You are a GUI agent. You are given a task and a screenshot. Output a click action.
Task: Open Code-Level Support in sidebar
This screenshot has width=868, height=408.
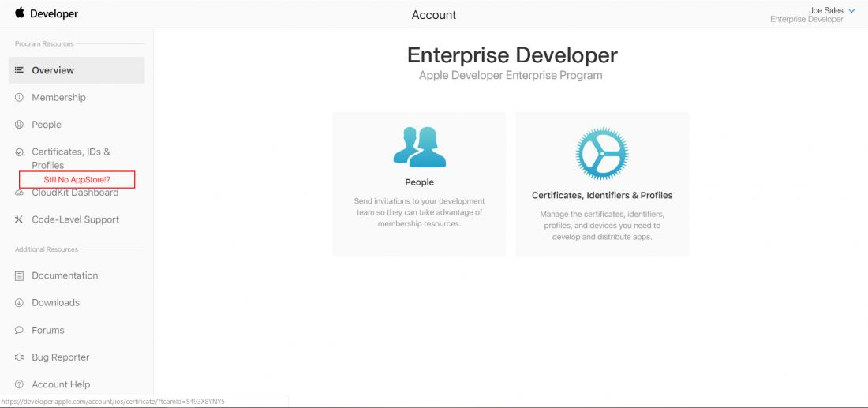pos(75,219)
